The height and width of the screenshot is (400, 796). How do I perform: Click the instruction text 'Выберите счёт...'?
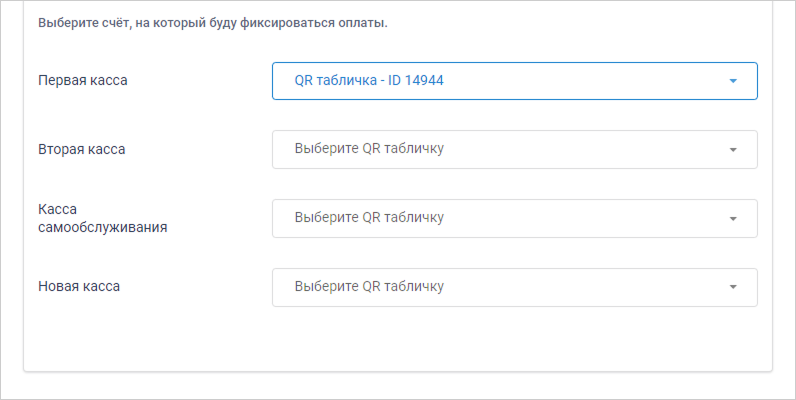point(212,23)
